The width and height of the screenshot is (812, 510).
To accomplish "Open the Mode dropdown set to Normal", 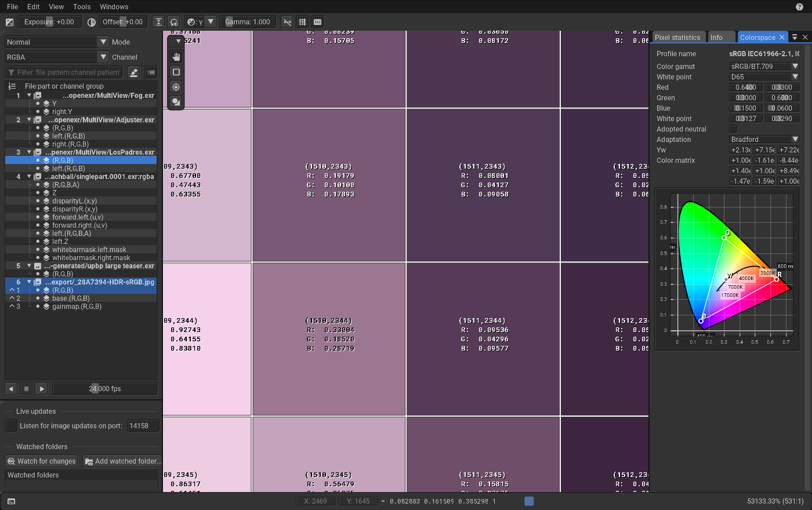I will (x=57, y=42).
